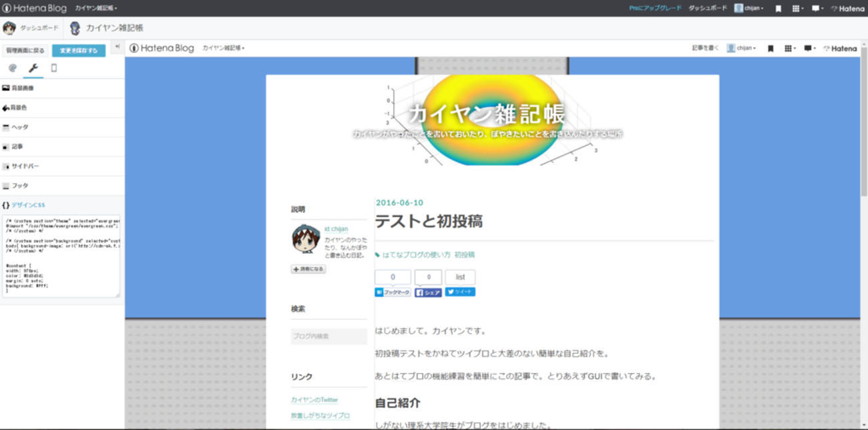Open services grid icon in preview header
868x430 pixels.
[789, 48]
